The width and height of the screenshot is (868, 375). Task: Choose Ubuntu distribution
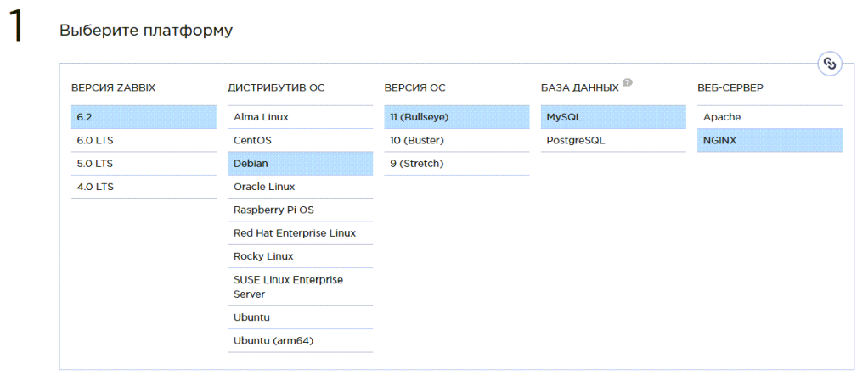coord(300,317)
